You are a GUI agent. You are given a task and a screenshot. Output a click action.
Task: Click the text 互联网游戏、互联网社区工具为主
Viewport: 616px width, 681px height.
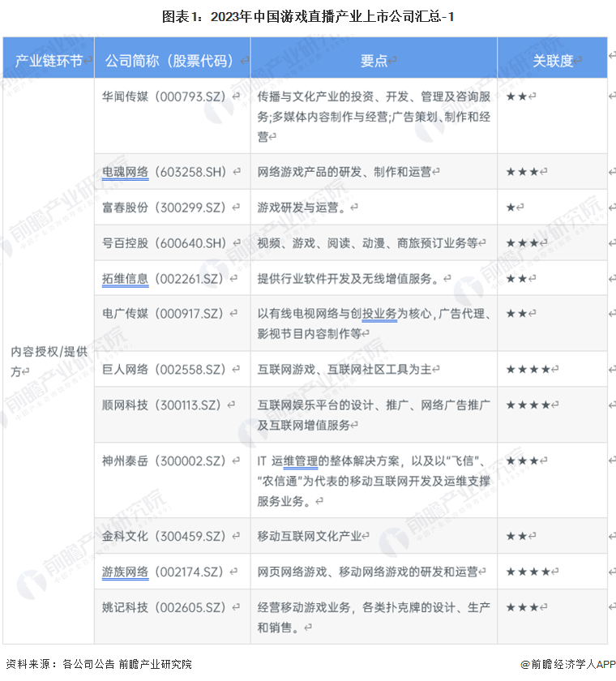[344, 369]
